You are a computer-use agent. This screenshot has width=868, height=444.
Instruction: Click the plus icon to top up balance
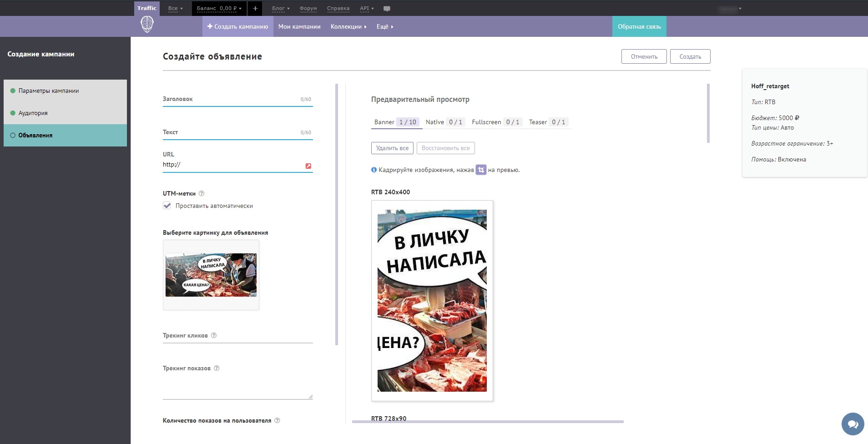[255, 8]
